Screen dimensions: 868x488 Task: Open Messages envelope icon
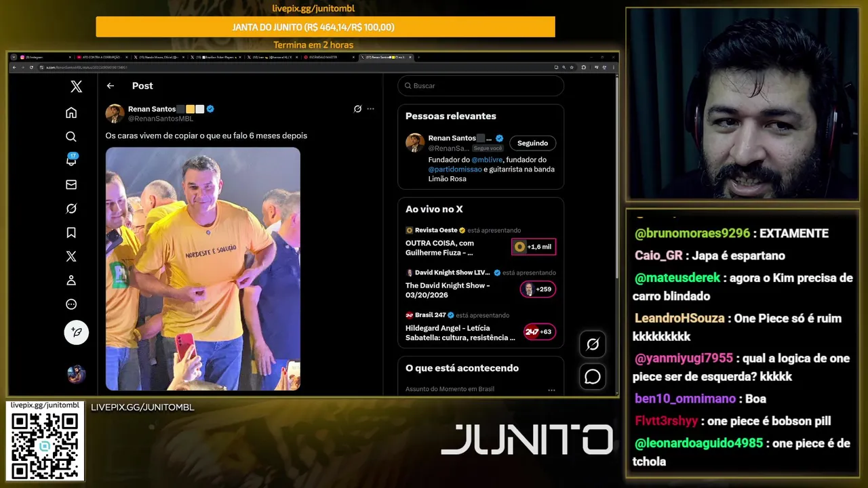click(x=71, y=184)
